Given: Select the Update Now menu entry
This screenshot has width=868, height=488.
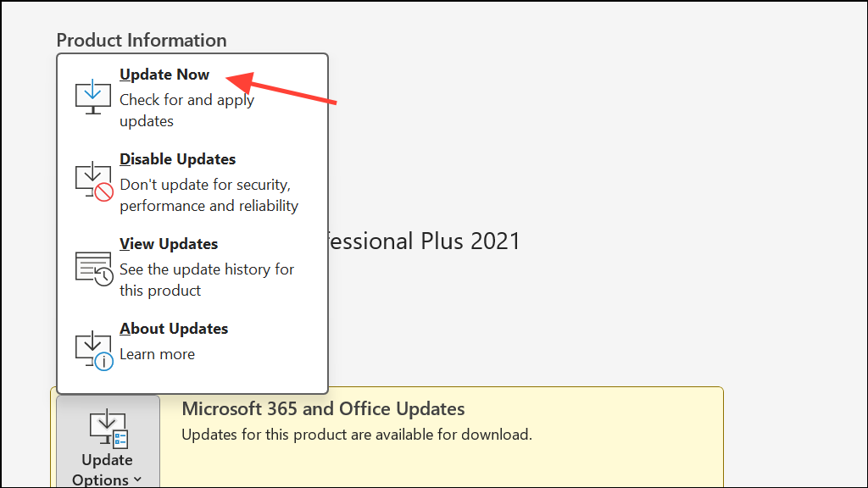Looking at the screenshot, I should click(192, 97).
